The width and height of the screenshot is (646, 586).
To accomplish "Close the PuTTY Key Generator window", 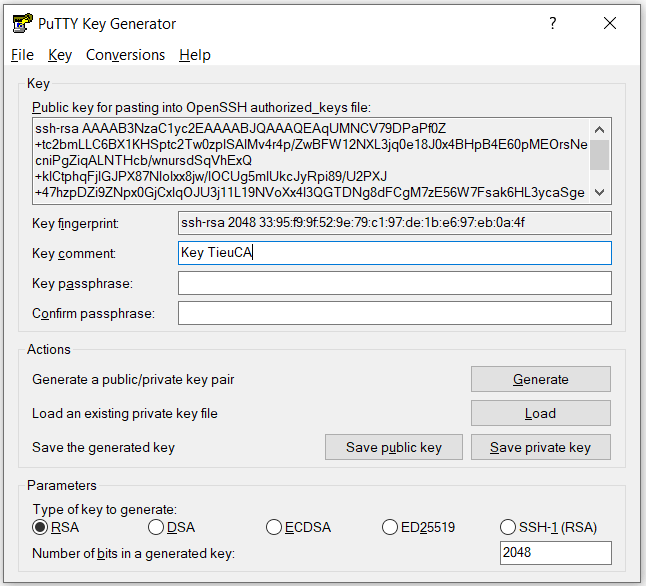I will click(610, 23).
